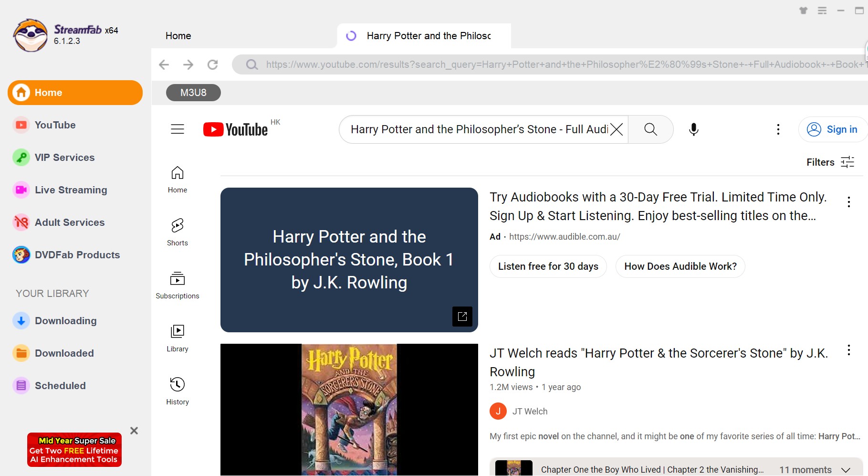This screenshot has width=868, height=476.
Task: Open the Audiobooks 30-Day Free Trial ad title
Action: [658, 206]
